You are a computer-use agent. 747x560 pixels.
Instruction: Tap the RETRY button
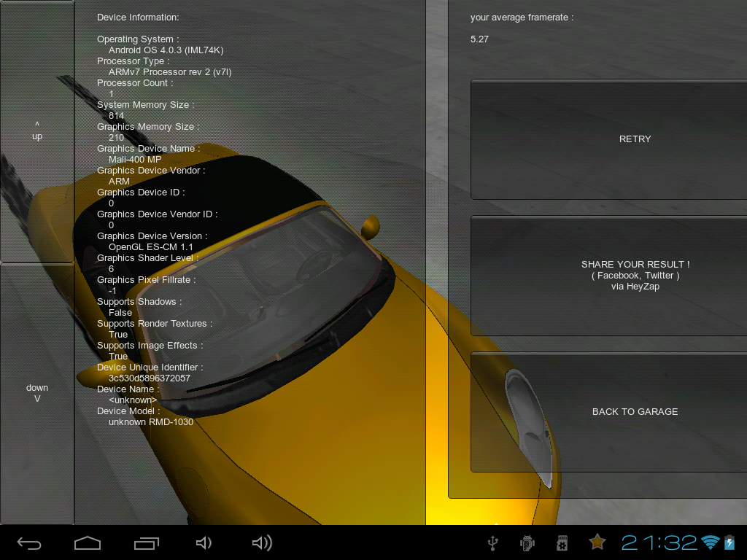click(x=609, y=139)
